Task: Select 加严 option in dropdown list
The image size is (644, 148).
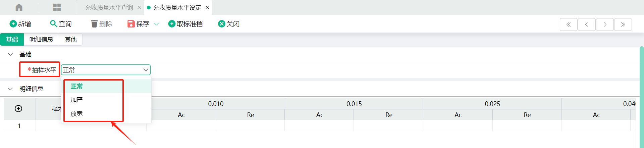Action: (76, 100)
